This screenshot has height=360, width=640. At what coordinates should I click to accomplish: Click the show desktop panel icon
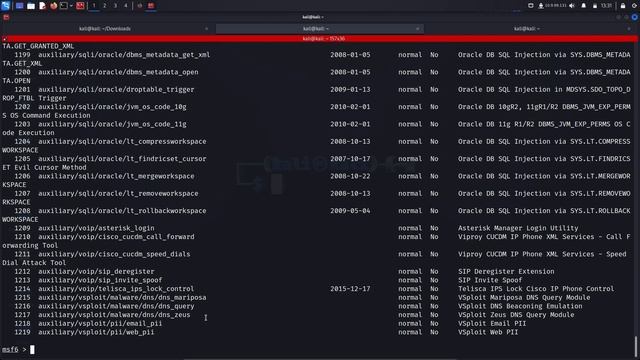coord(19,6)
